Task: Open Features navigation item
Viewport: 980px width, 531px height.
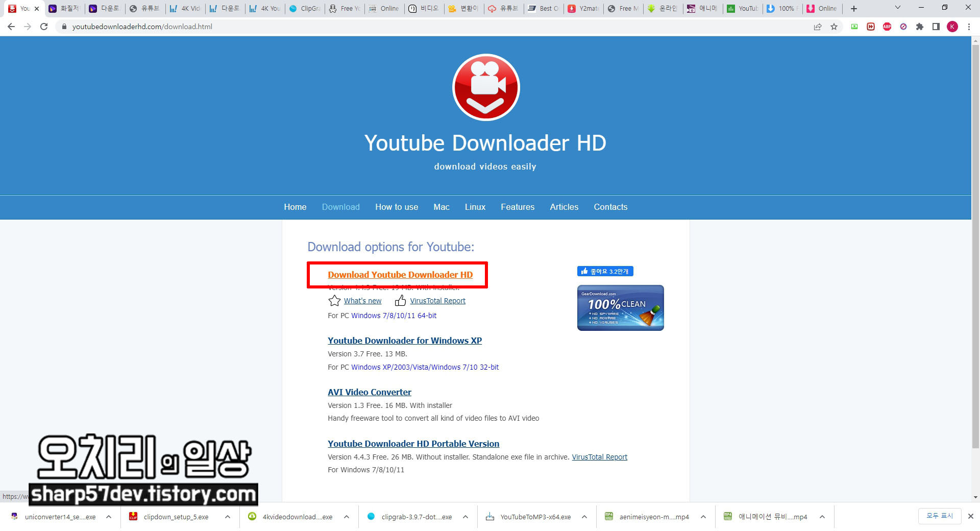Action: coord(518,207)
